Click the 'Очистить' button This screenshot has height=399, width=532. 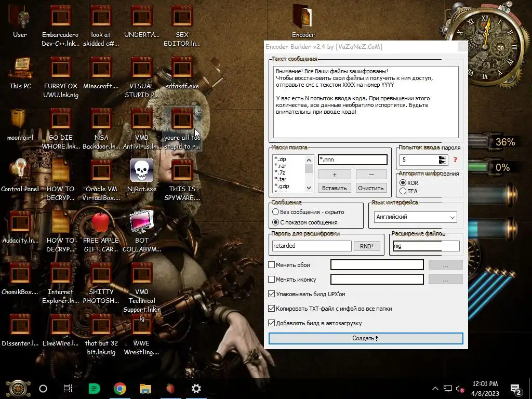pyautogui.click(x=371, y=188)
